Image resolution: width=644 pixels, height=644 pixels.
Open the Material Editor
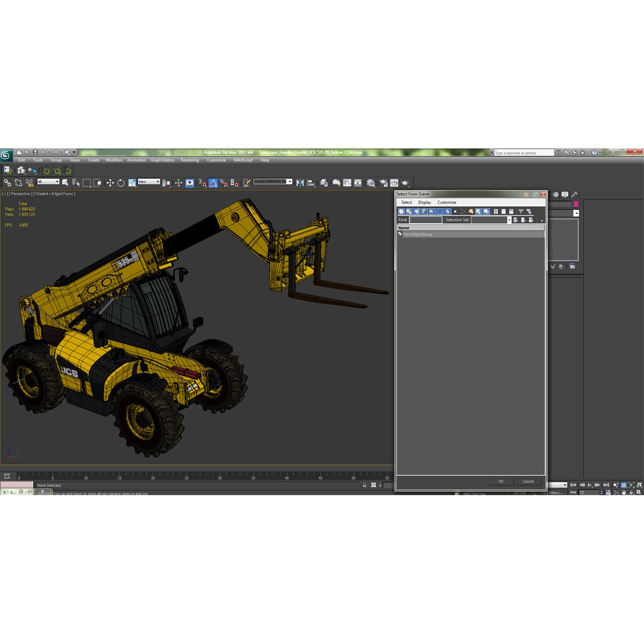tap(371, 183)
